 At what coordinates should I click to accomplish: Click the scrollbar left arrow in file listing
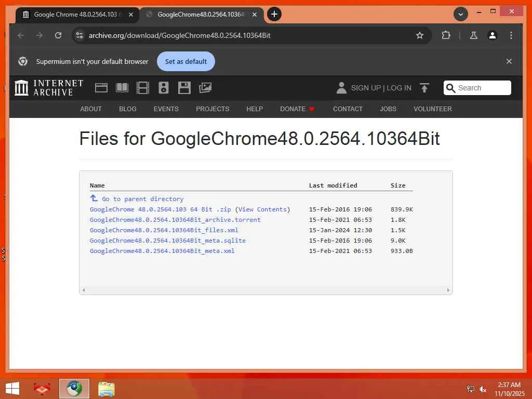coord(84,290)
